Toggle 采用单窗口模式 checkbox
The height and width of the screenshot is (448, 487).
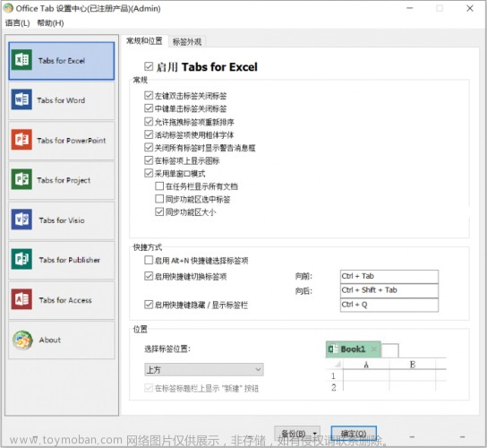[149, 173]
